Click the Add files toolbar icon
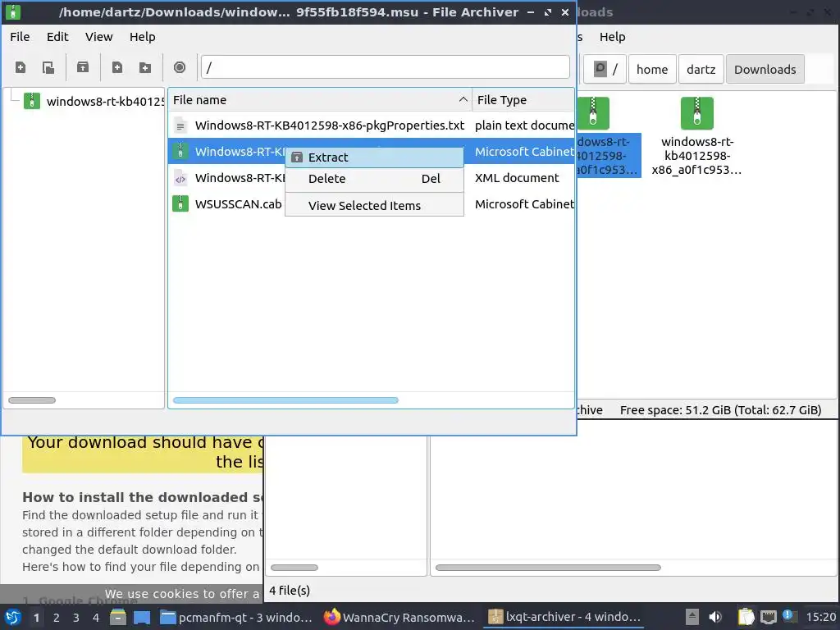The height and width of the screenshot is (630, 840). [116, 67]
